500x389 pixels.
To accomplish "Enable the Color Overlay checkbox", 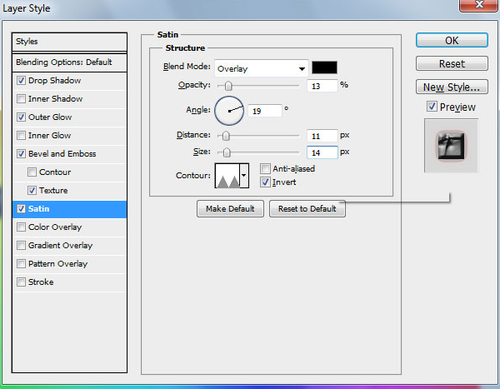I will point(21,227).
